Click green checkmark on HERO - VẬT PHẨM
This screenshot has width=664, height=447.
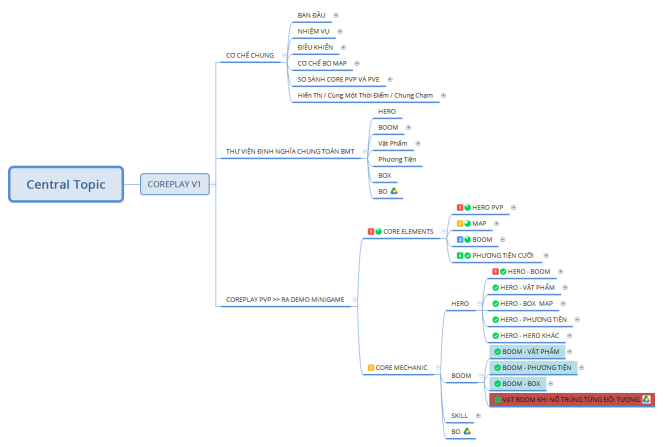(495, 288)
